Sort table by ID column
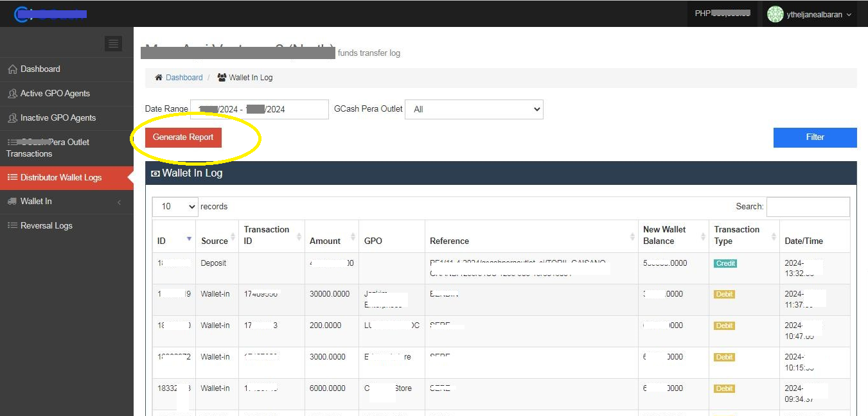Image resolution: width=868 pixels, height=416 pixels. [173, 236]
